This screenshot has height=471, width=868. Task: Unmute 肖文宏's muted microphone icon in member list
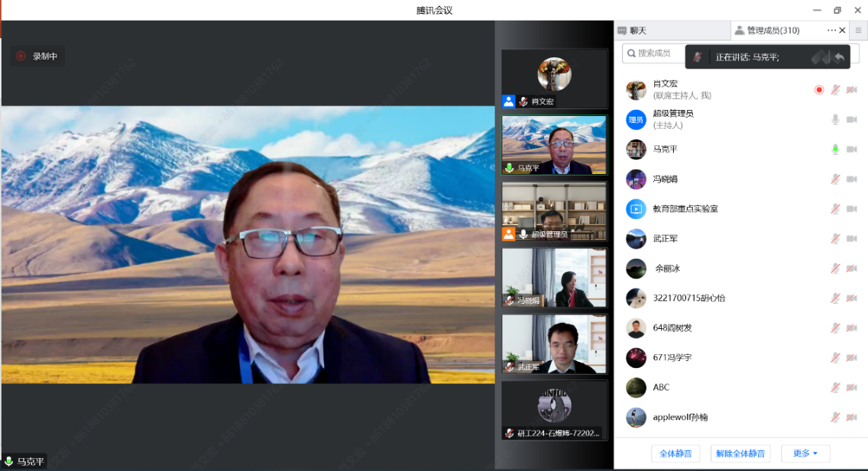(x=835, y=89)
